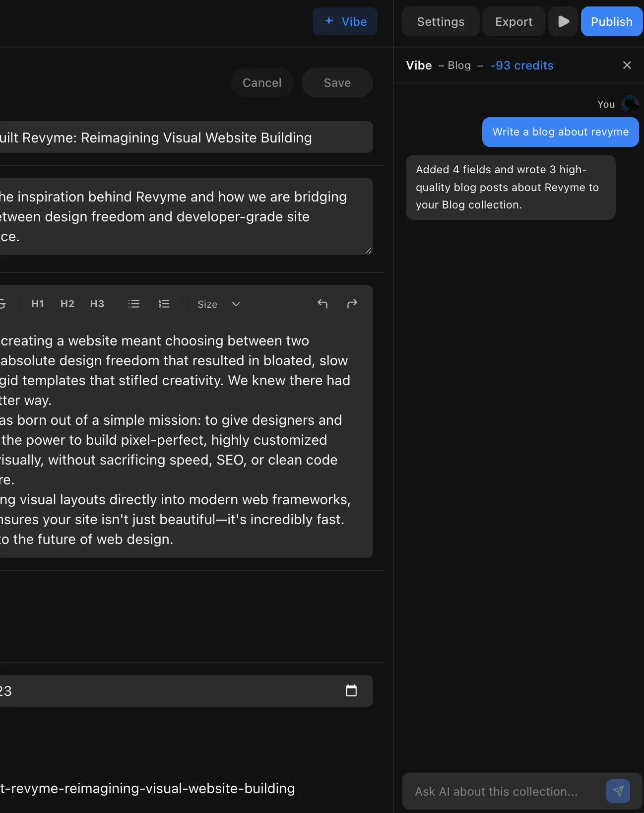Open the Vibe AI assistant button
Viewport: 644px width, 813px height.
pyautogui.click(x=345, y=21)
